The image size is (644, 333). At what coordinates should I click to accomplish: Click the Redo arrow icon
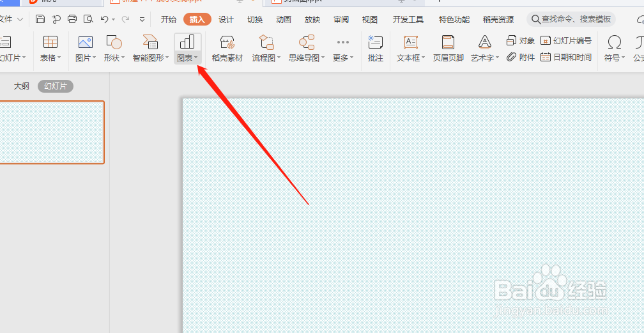(x=126, y=19)
